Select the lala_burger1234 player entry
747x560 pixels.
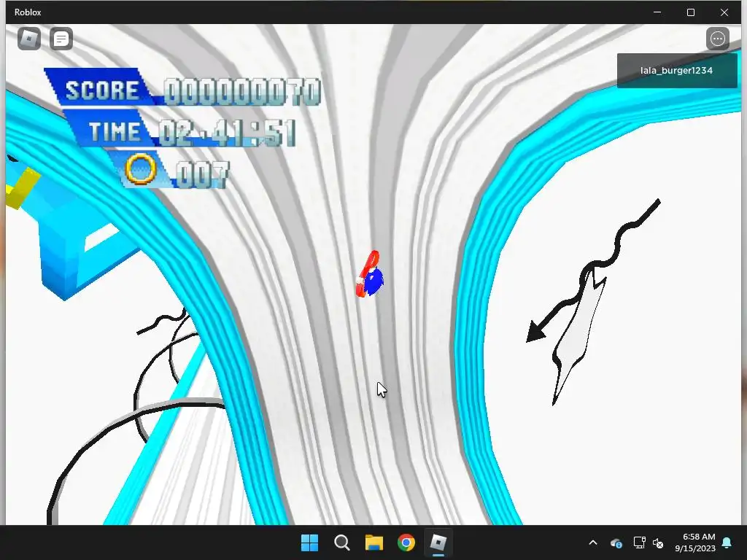(x=676, y=71)
